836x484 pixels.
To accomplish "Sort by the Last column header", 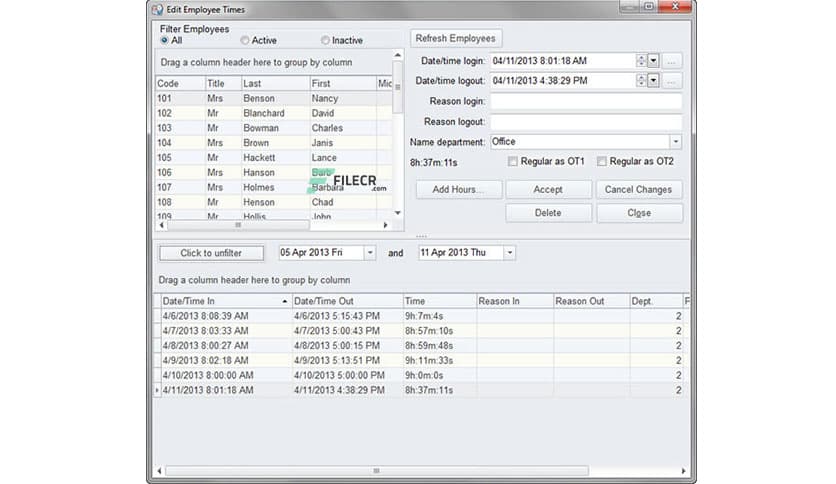I will [275, 84].
